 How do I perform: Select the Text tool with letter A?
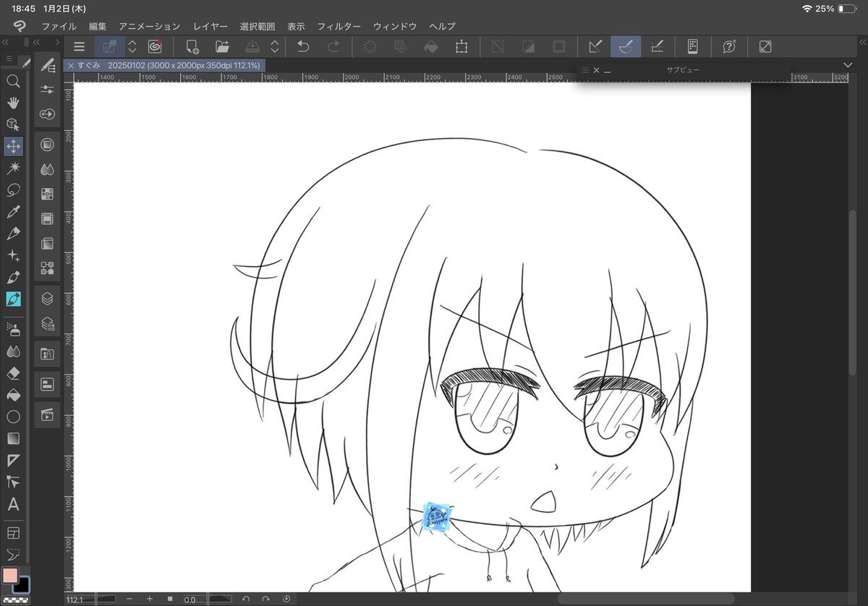13,504
